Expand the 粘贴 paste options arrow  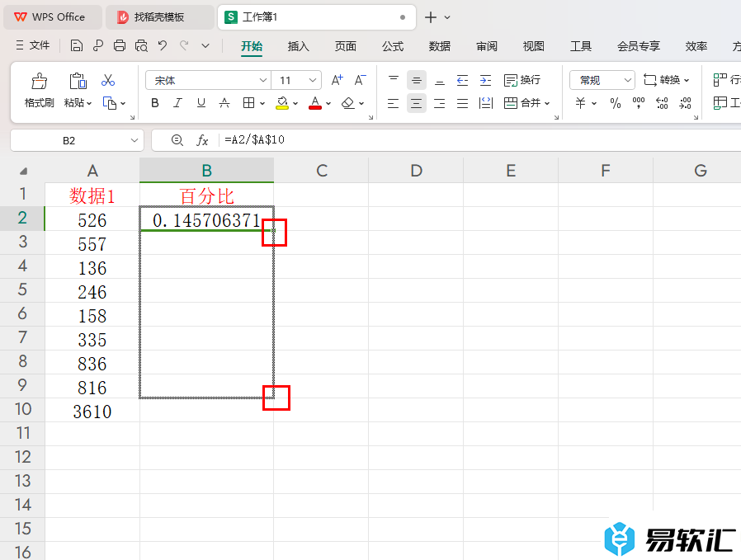tap(89, 103)
